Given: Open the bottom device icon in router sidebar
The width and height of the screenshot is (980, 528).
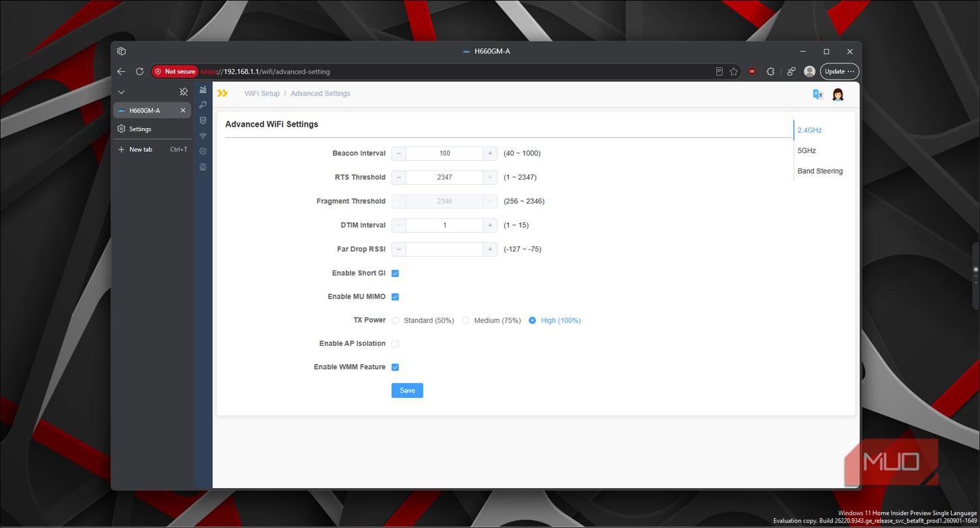Looking at the screenshot, I should (x=203, y=167).
